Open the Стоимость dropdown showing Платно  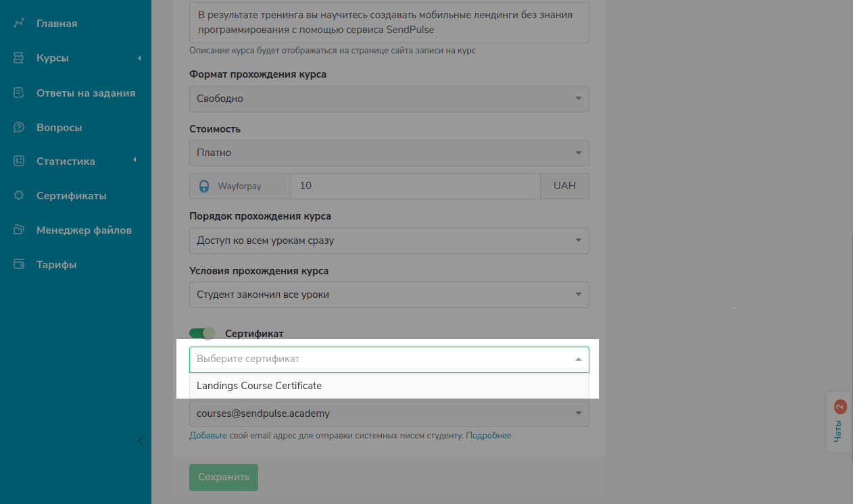(389, 153)
